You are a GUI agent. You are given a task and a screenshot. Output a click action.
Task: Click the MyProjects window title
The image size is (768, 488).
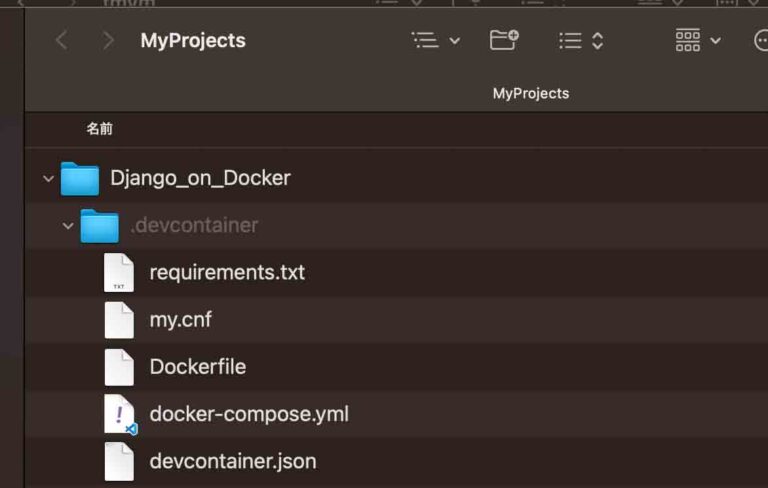(193, 41)
